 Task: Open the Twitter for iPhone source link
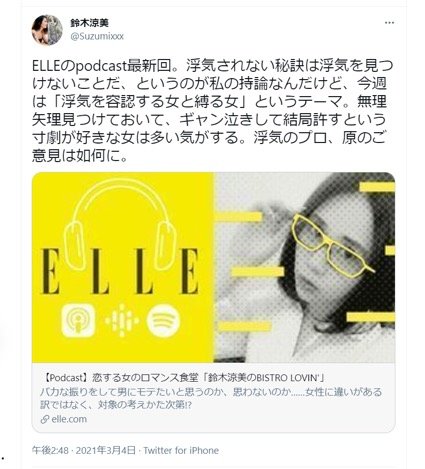pos(181,451)
